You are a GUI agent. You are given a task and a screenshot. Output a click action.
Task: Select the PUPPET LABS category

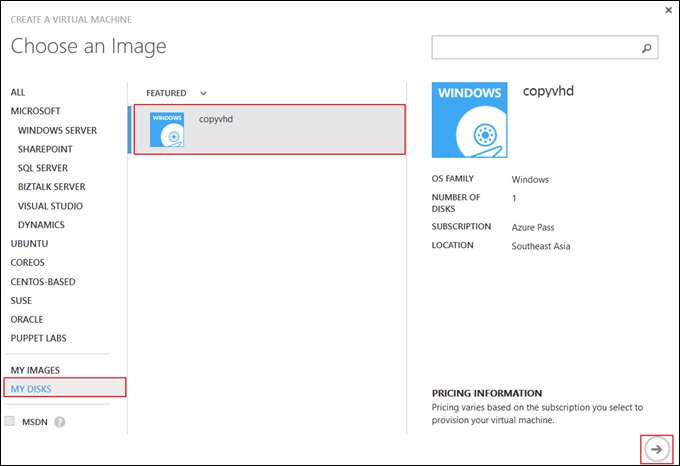(39, 338)
